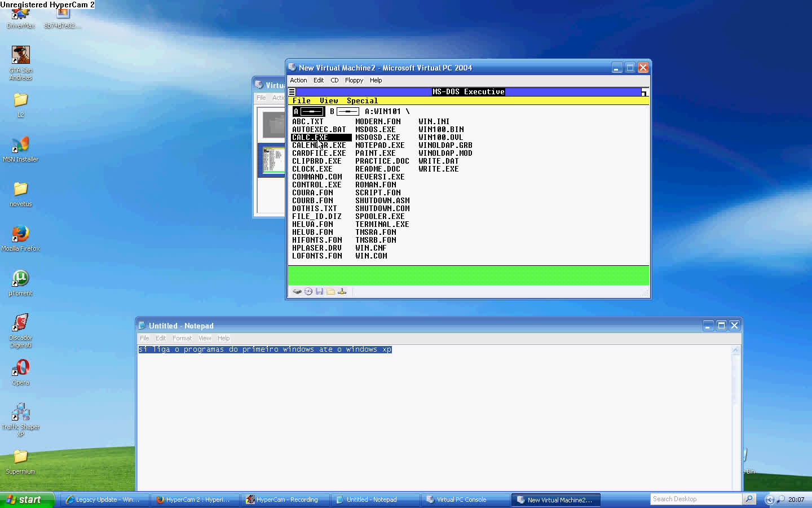Switch to HyperCam 2 Firefox taskbar button
Image resolution: width=812 pixels, height=508 pixels.
pyautogui.click(x=195, y=500)
